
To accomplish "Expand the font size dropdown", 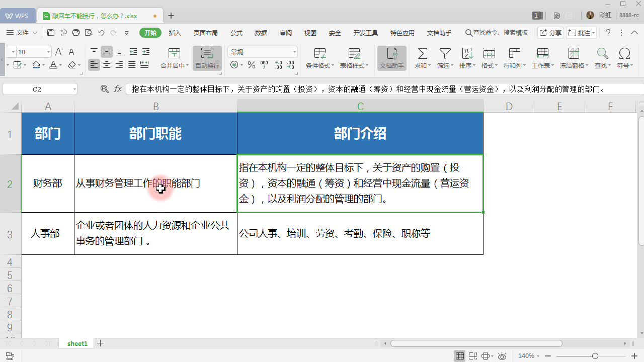I will [48, 51].
